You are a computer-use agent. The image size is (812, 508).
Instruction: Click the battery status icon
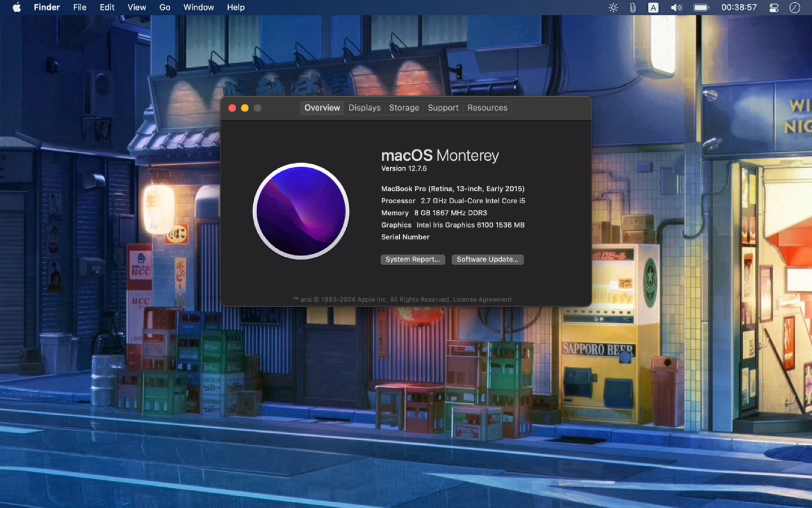701,7
